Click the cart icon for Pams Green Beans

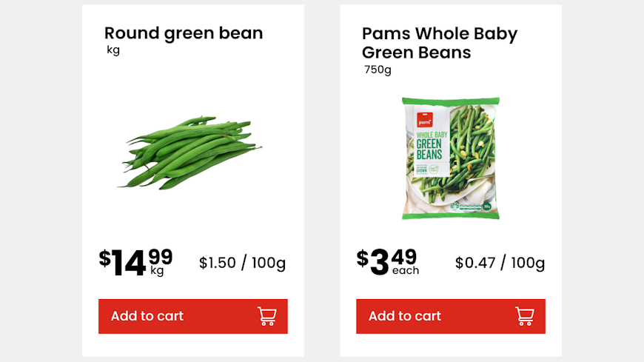(x=524, y=316)
